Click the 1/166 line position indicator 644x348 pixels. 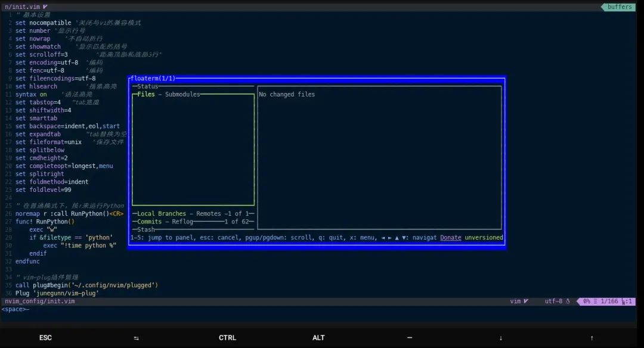[609, 301]
